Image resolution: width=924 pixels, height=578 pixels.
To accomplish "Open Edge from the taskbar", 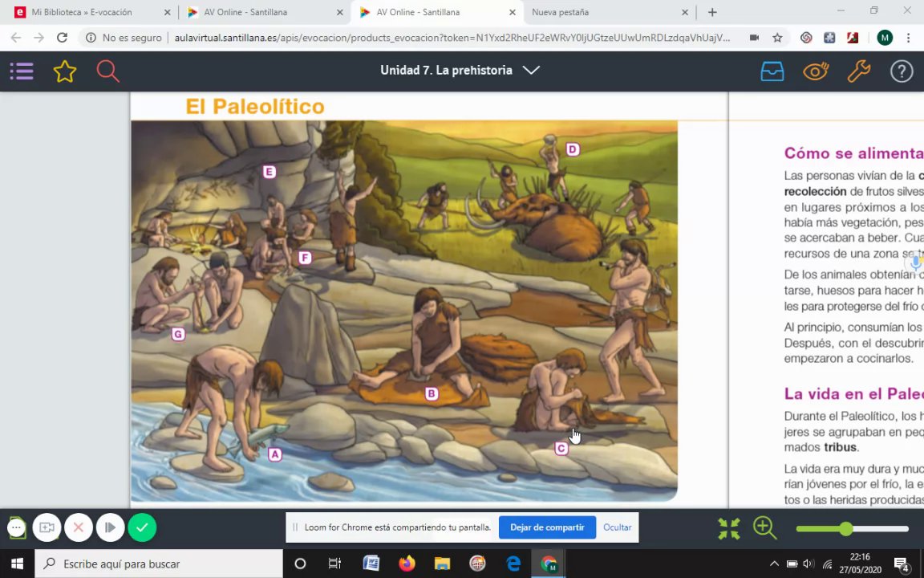I will [x=513, y=564].
